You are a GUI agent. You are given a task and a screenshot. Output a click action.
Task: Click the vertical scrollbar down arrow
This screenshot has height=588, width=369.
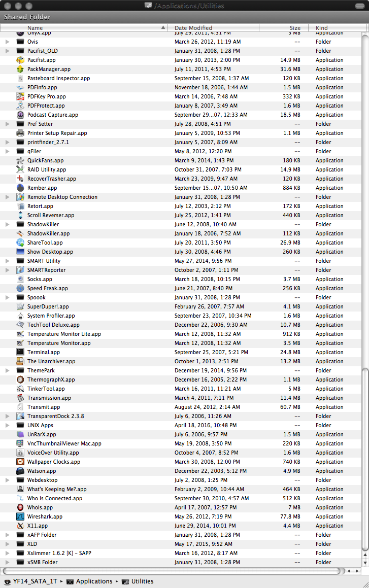(x=365, y=563)
